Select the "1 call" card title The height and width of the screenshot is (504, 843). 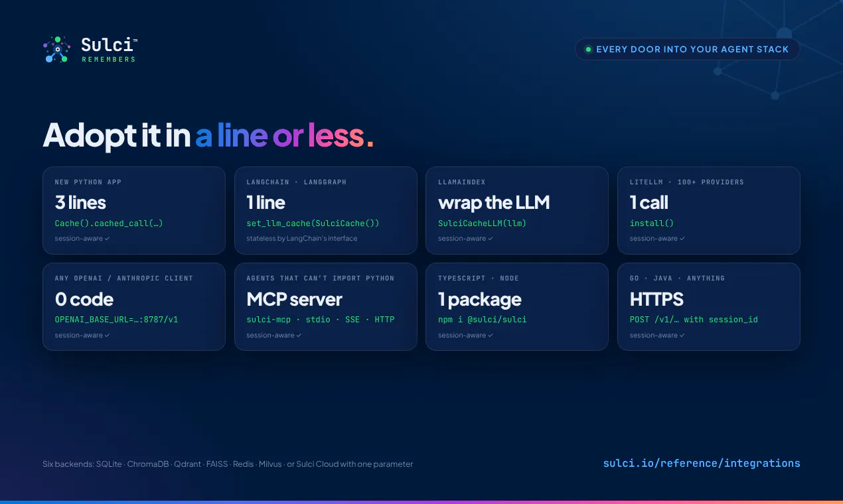coord(649,202)
